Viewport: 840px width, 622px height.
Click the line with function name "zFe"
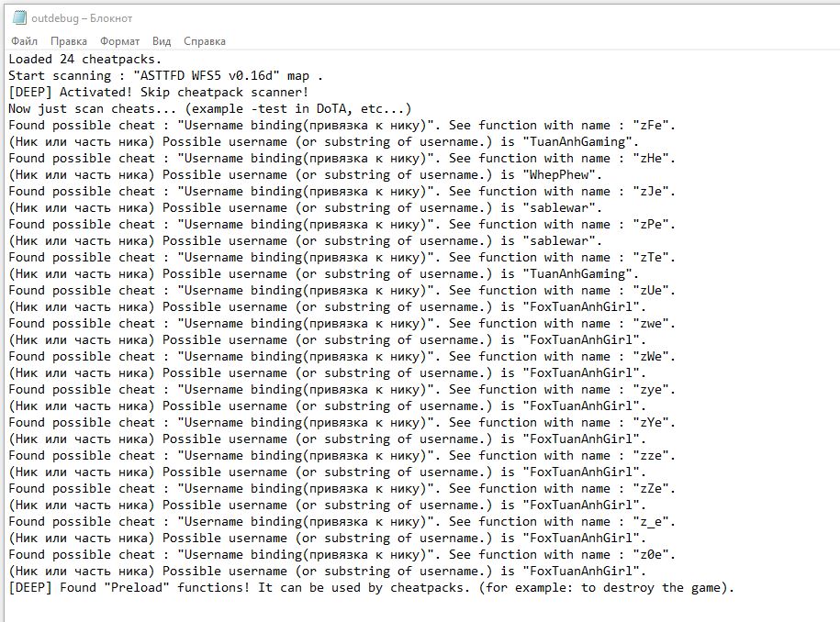point(342,126)
